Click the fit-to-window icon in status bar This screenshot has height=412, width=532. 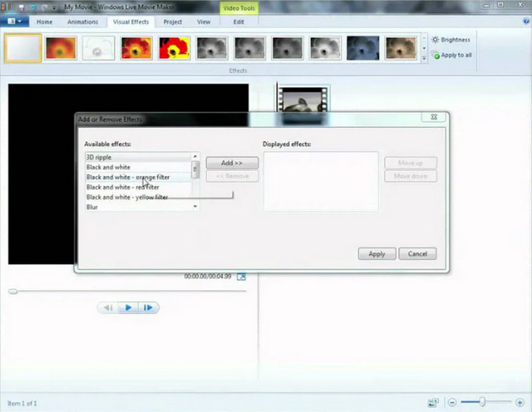point(434,403)
